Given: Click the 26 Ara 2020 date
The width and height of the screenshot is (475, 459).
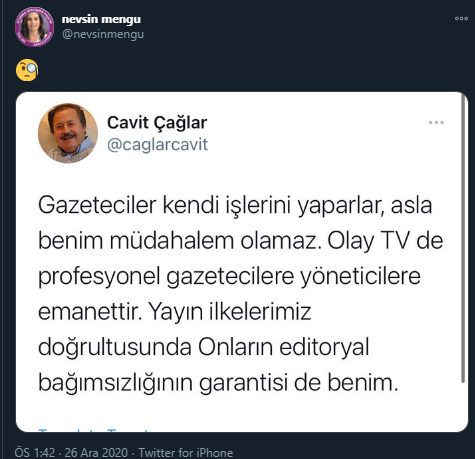Looking at the screenshot, I should (x=96, y=453).
